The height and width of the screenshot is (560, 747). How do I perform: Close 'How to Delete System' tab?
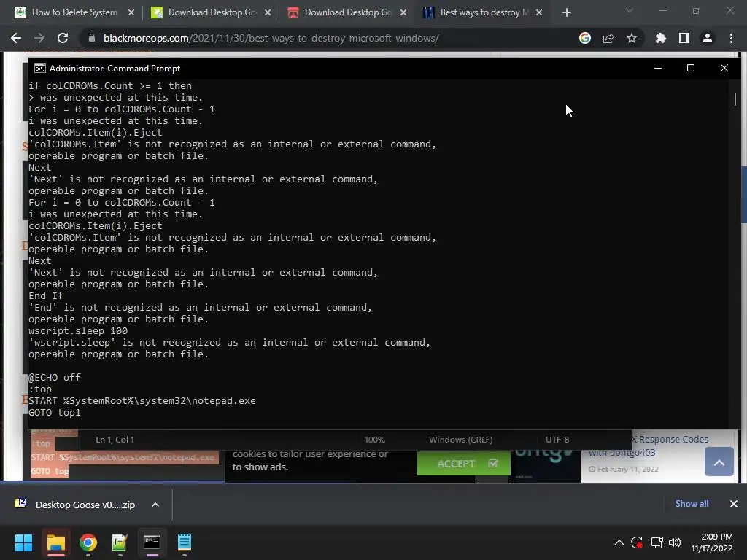point(131,12)
